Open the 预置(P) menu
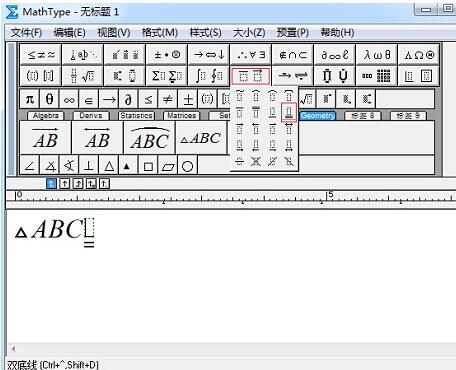The image size is (456, 370). (x=293, y=33)
